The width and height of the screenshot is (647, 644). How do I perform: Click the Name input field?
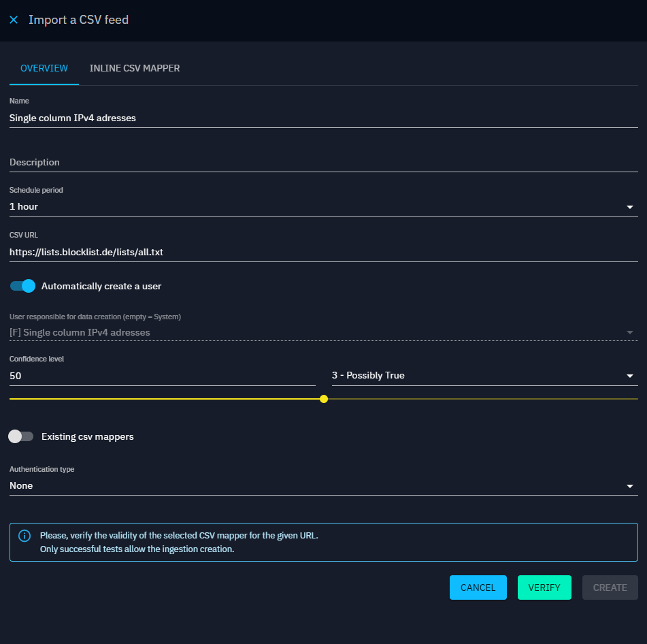pos(323,118)
